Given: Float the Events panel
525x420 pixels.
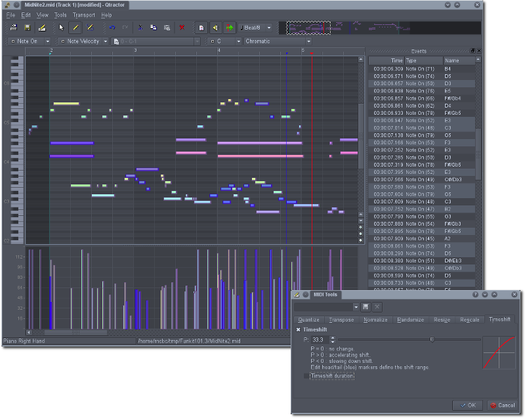Looking at the screenshot, I should click(472, 51).
